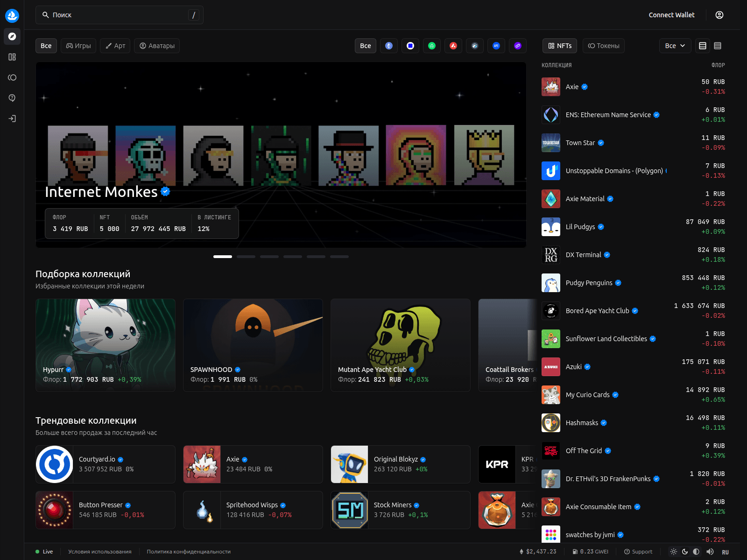Select the Арт category tab
Screen dimensions: 747x560
(115, 46)
